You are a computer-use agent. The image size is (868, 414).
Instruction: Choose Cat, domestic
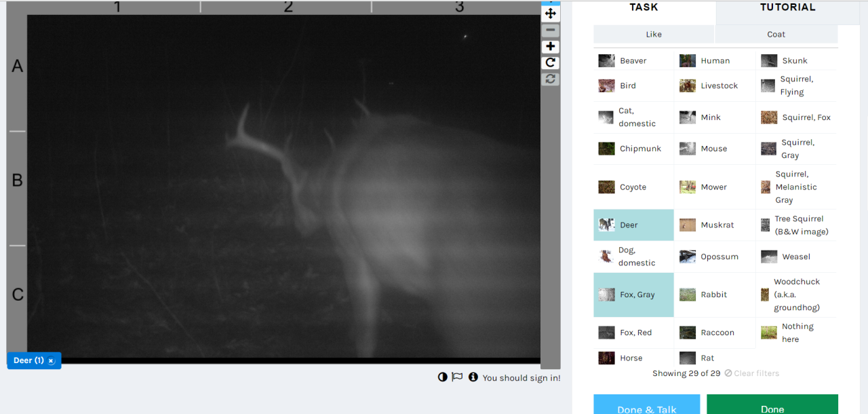tap(634, 117)
